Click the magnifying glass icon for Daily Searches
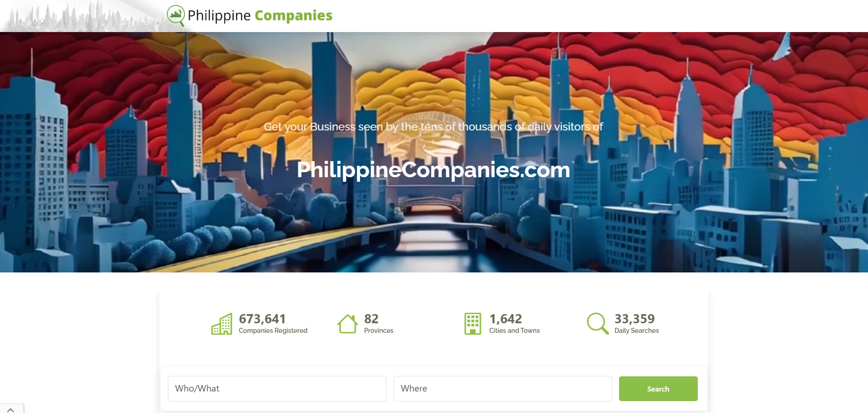Image resolution: width=868 pixels, height=413 pixels. [598, 324]
